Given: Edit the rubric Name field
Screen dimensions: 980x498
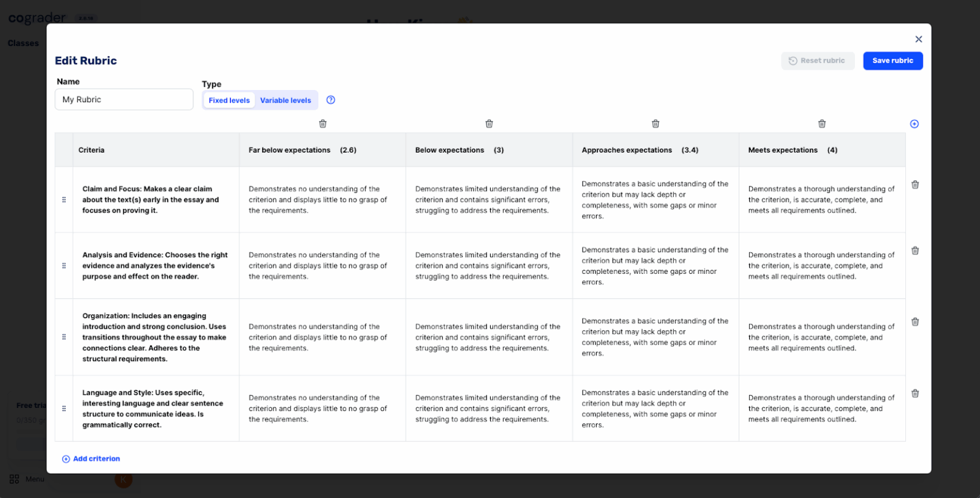Looking at the screenshot, I should (x=124, y=99).
